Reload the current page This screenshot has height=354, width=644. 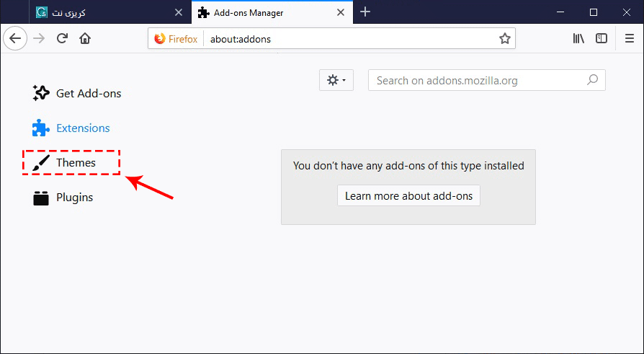62,39
